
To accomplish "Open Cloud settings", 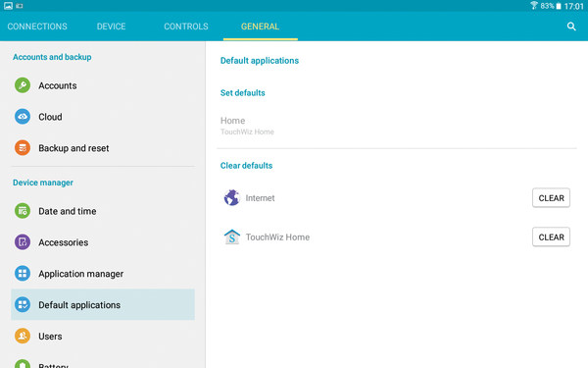I will pyautogui.click(x=103, y=117).
